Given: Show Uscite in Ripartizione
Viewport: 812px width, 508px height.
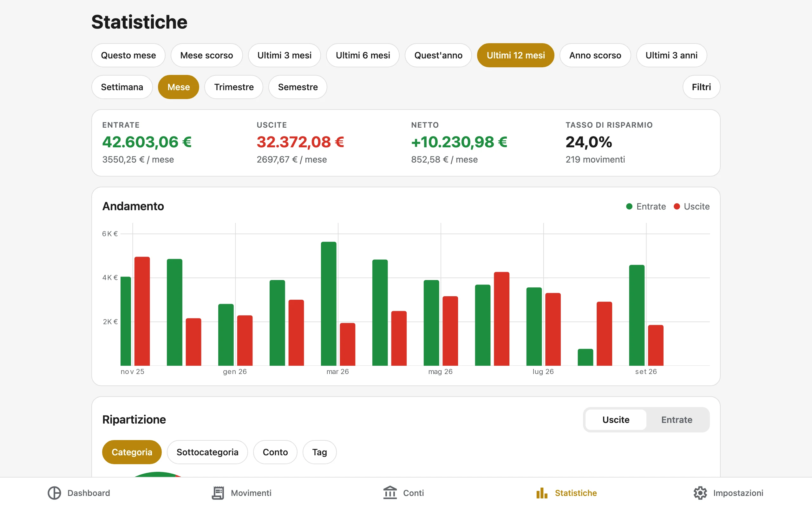Looking at the screenshot, I should click(x=616, y=420).
